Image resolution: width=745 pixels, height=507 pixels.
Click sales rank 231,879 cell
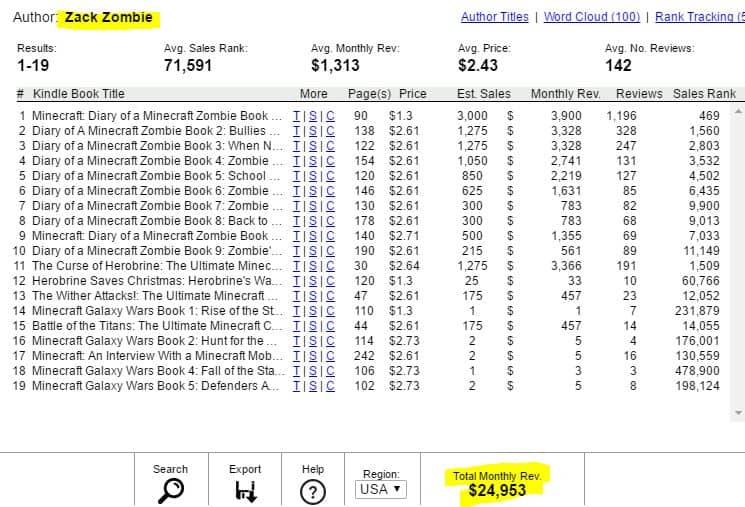tap(697, 311)
